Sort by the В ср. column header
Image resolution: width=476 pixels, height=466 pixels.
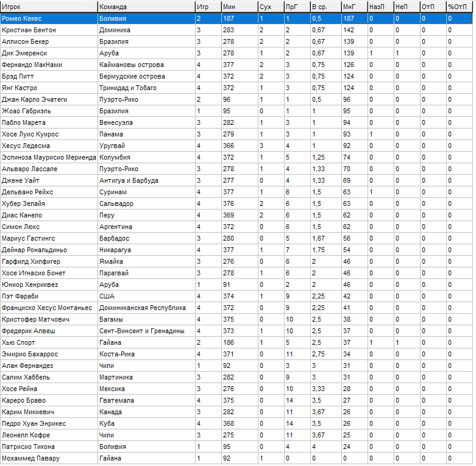point(325,6)
